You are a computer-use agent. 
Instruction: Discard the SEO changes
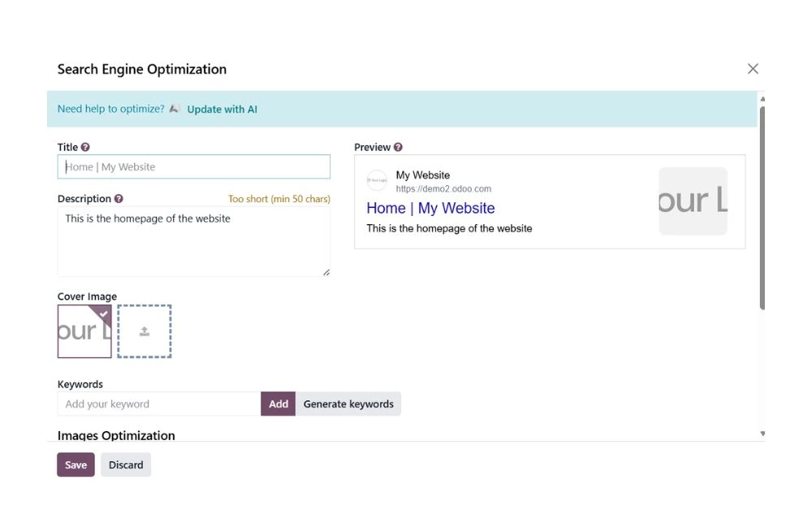(126, 464)
